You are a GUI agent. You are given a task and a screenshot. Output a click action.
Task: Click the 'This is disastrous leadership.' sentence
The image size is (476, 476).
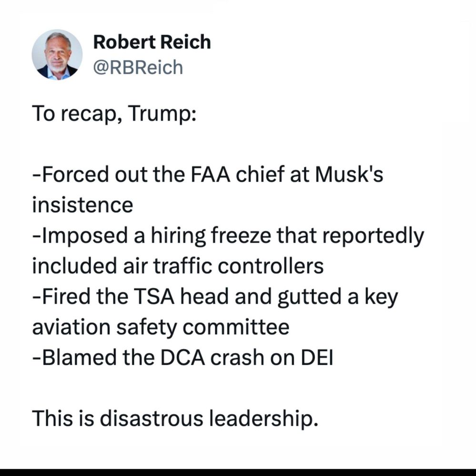point(175,419)
